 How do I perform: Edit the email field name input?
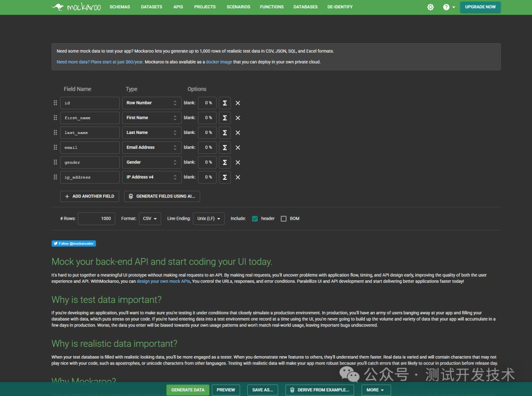click(x=90, y=148)
